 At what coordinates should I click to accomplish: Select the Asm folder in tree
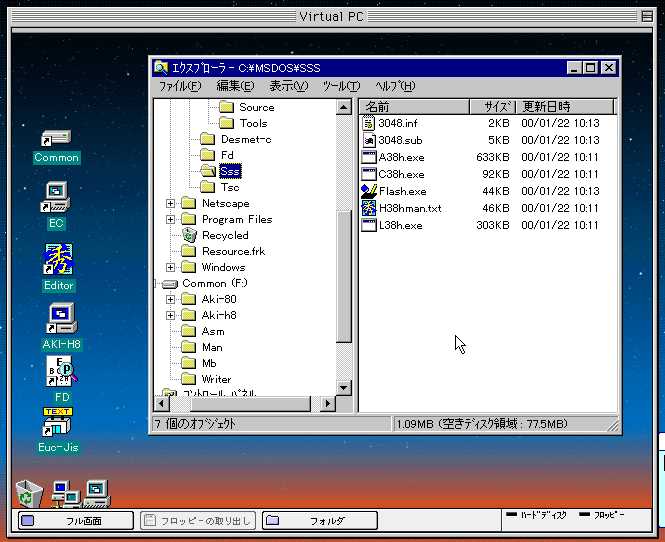click(x=203, y=331)
